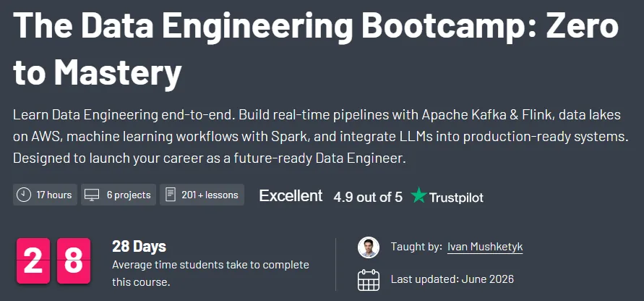Image resolution: width=644 pixels, height=301 pixels.
Task: Click the 28 Days heading
Action: (x=139, y=246)
